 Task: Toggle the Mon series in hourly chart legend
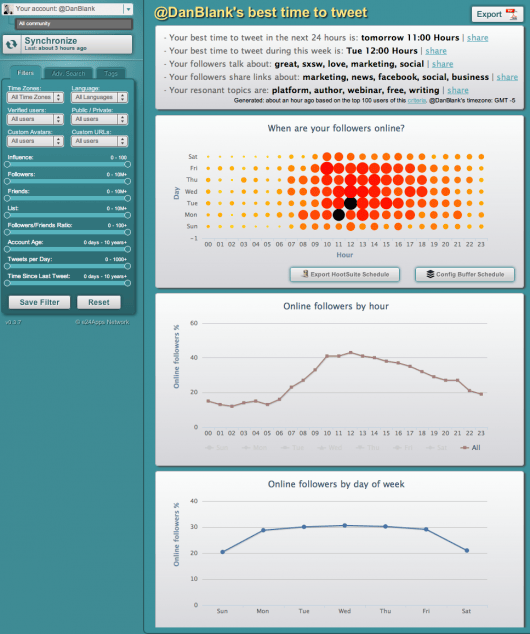tap(254, 448)
